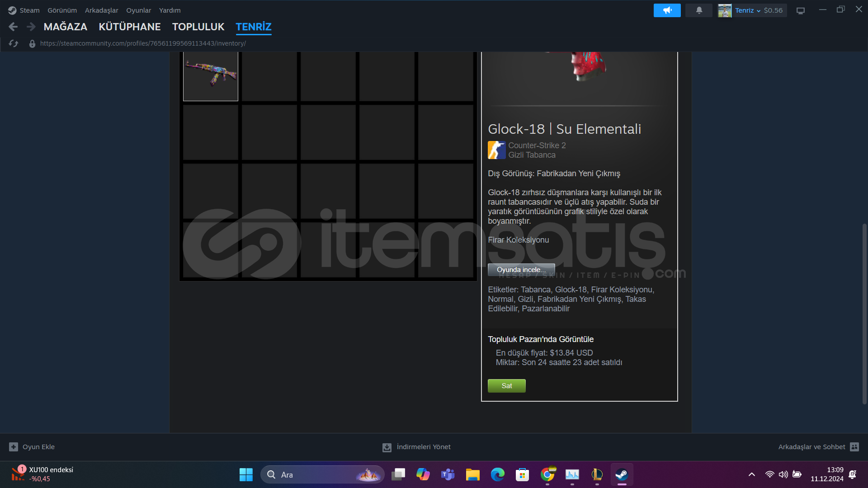The height and width of the screenshot is (488, 868).
Task: Click the green Sat button
Action: click(x=506, y=386)
